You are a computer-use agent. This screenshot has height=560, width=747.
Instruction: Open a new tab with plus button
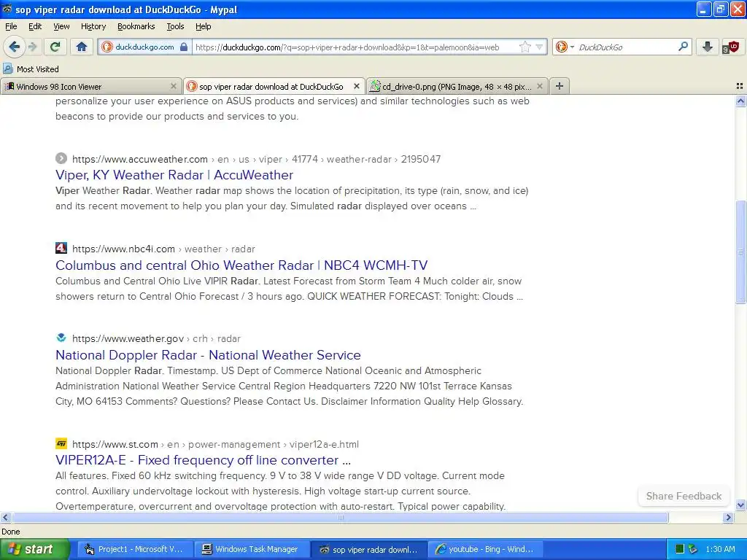pyautogui.click(x=560, y=86)
